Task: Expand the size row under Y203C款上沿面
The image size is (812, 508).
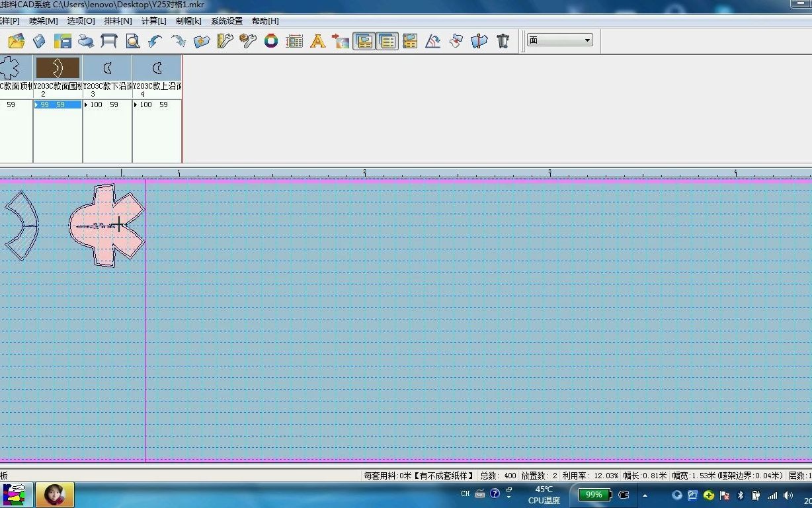Action: [136, 105]
